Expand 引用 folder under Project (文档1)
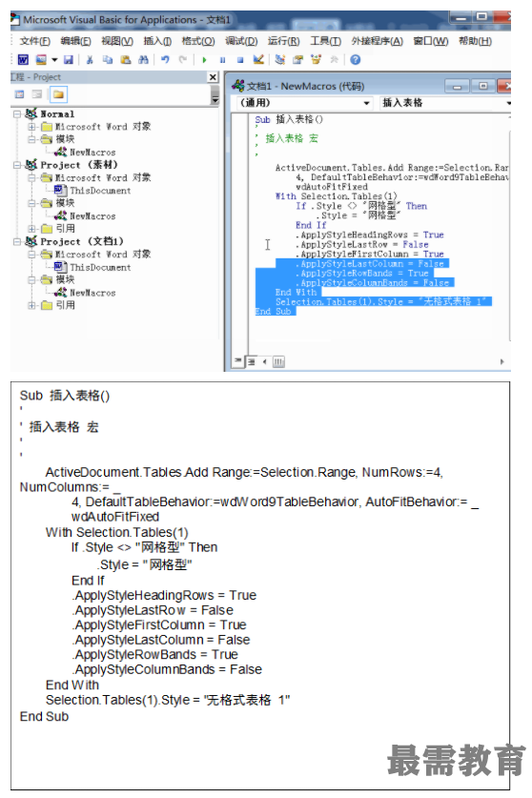 [32, 305]
